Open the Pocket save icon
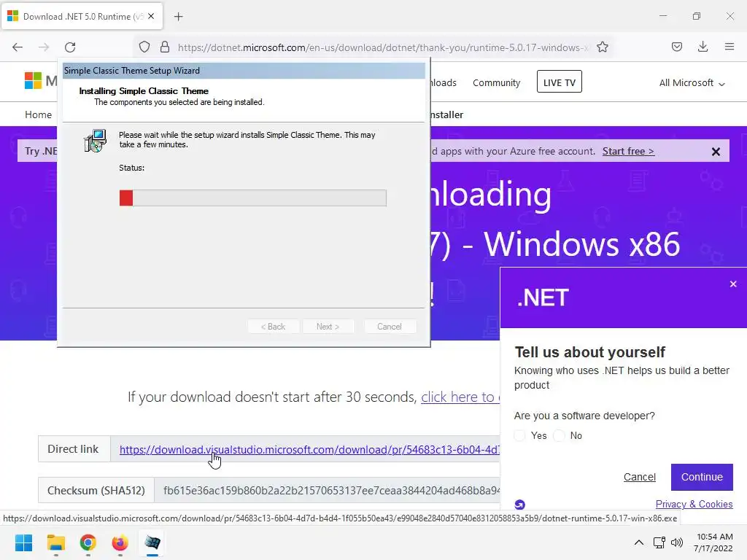The height and width of the screenshot is (560, 747). (676, 47)
